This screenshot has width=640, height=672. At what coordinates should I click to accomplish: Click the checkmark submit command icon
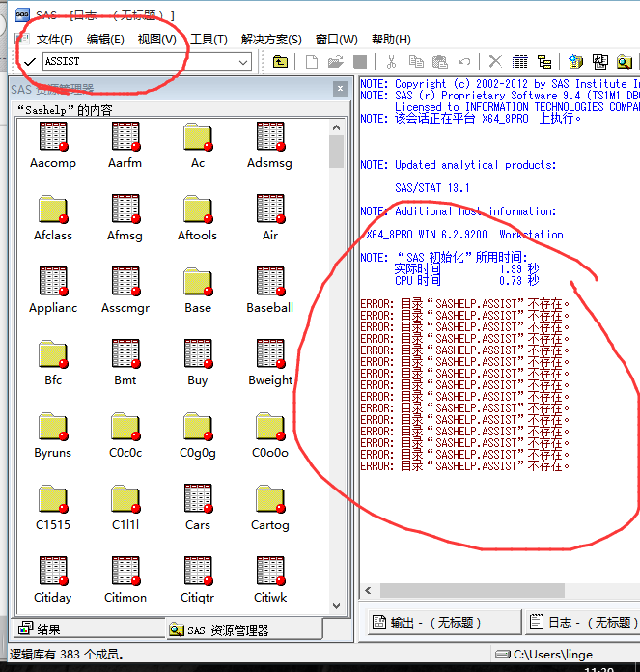[x=30, y=62]
